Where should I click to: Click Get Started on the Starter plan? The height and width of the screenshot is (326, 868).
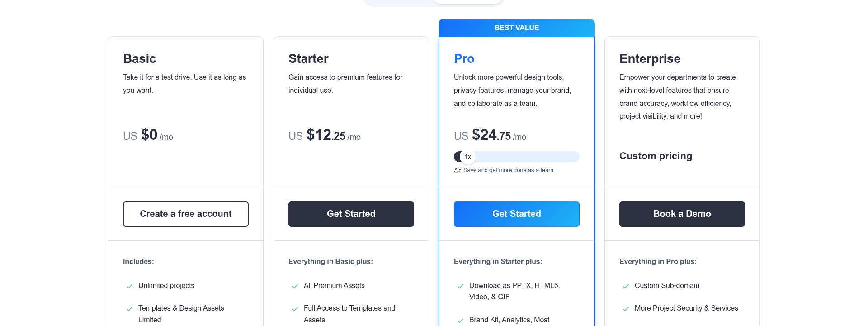click(x=351, y=214)
